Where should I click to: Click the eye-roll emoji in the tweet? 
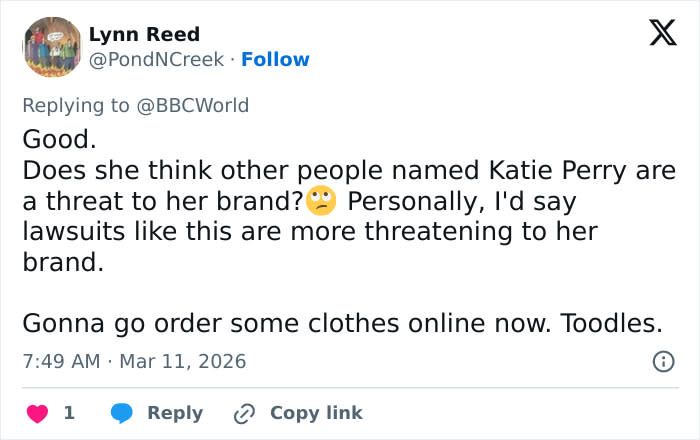click(322, 201)
